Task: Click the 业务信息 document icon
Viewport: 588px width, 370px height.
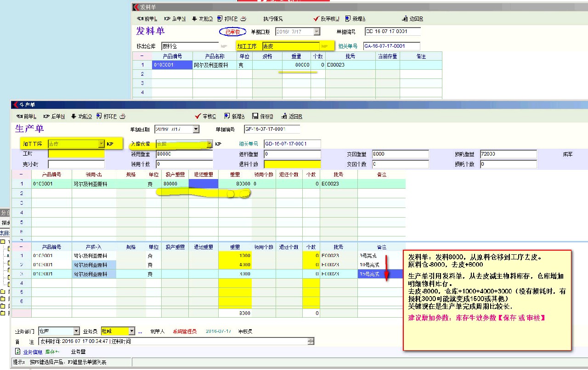Action: click(18, 352)
